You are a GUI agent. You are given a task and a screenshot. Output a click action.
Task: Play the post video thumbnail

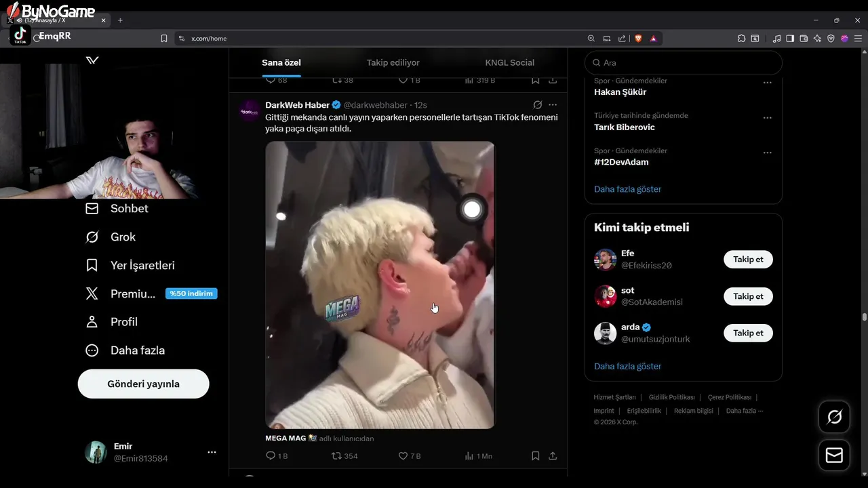[x=380, y=285]
